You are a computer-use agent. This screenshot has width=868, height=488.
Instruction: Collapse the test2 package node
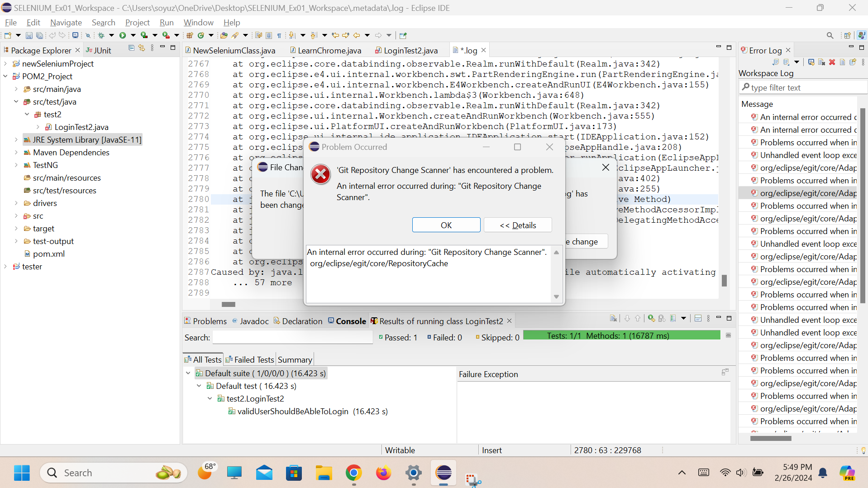point(27,115)
